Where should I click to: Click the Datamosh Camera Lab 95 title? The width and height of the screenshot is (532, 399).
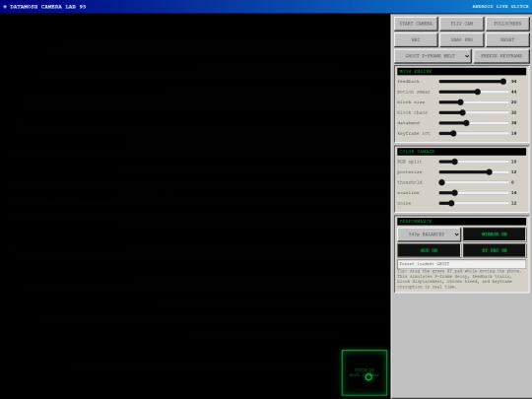tap(48, 7)
